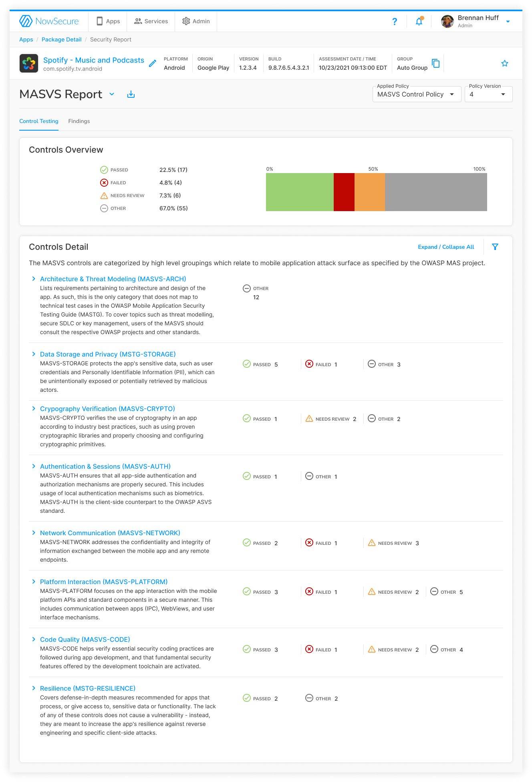
Task: Click Needs Review icon in Cryptography row
Action: pos(309,418)
